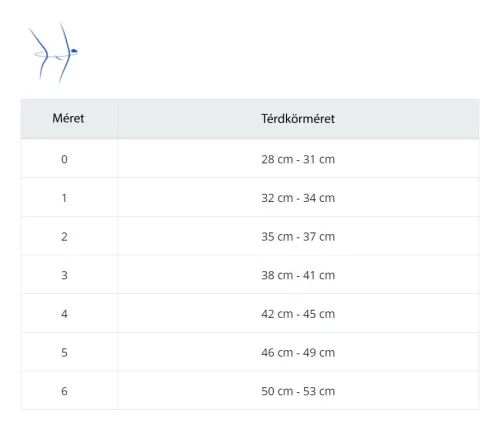Select the 38 cm - 41 cm cell

coord(298,275)
